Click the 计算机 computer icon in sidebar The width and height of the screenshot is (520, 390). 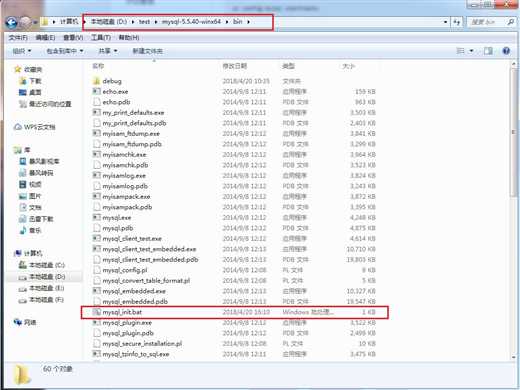18,253
